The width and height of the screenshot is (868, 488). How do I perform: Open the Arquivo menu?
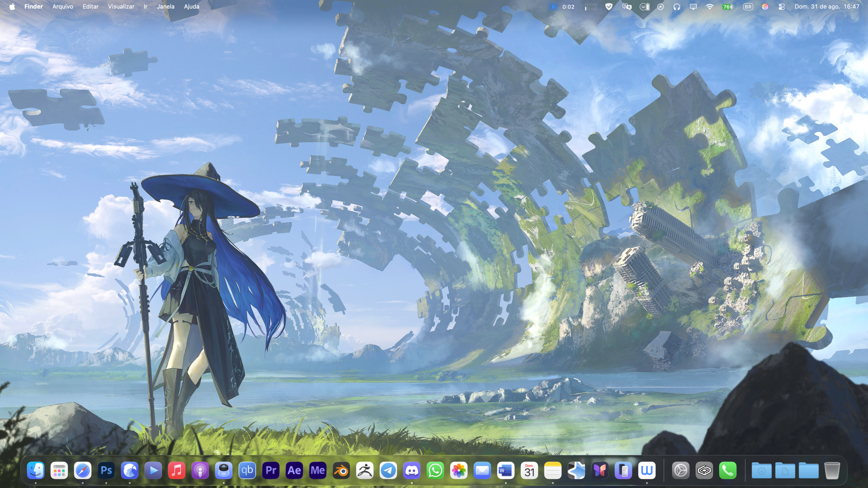62,7
